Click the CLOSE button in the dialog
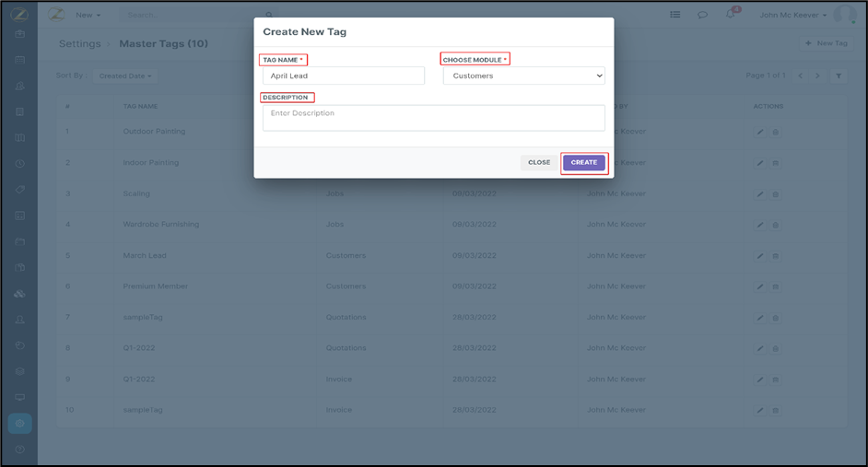The height and width of the screenshot is (467, 868). (x=539, y=163)
